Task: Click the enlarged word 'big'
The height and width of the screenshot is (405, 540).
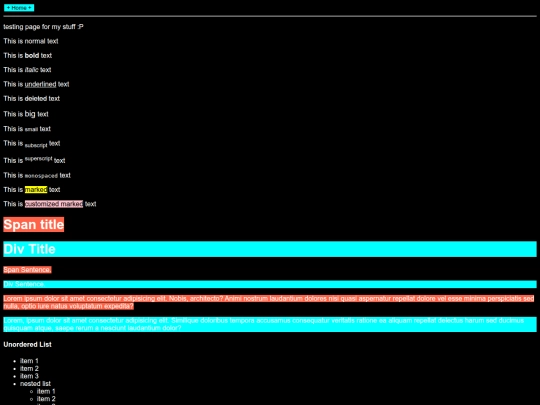Action: (x=30, y=114)
